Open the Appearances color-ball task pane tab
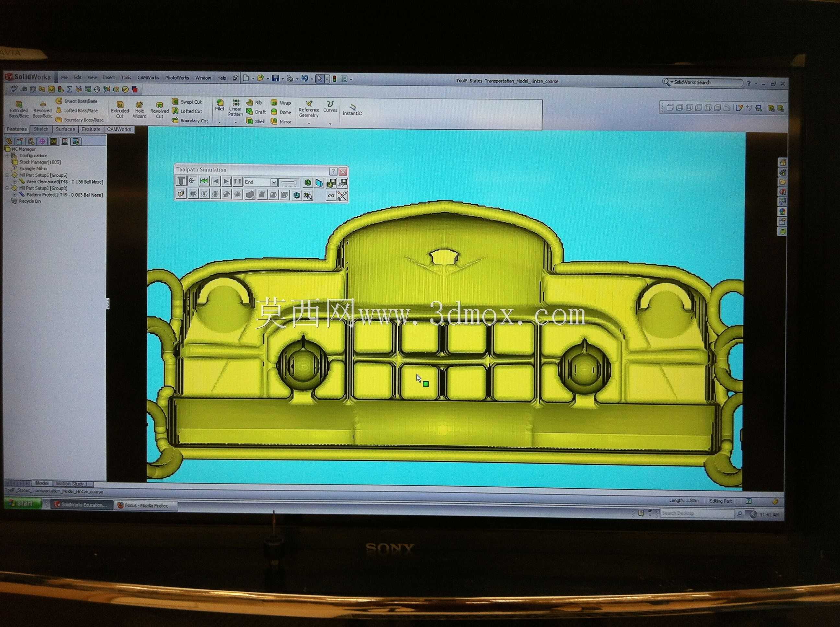This screenshot has height=627, width=840. (x=783, y=211)
